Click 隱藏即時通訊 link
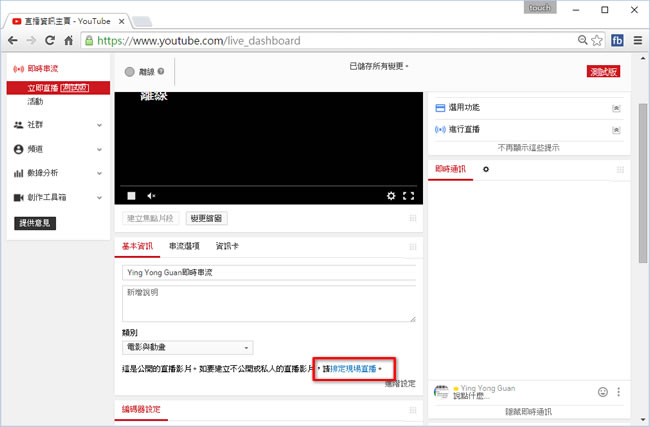Image resolution: width=650 pixels, height=427 pixels. coord(529,412)
